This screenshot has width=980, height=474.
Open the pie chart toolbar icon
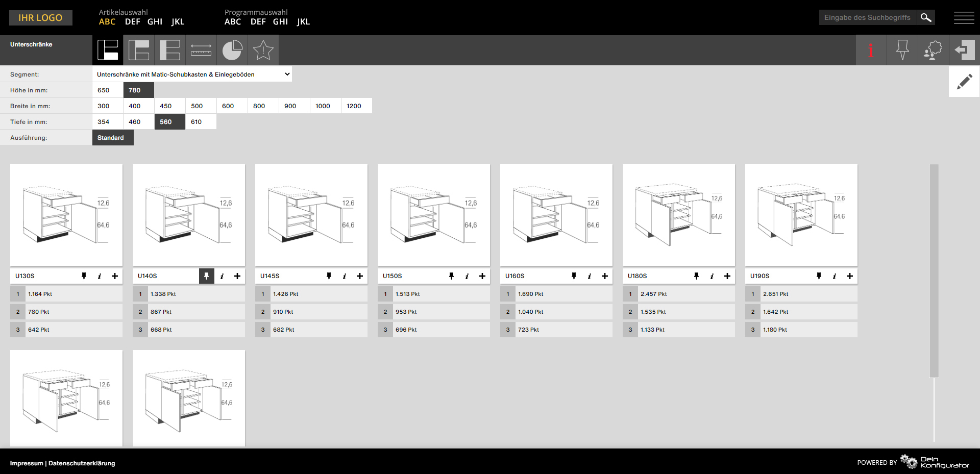(x=232, y=50)
